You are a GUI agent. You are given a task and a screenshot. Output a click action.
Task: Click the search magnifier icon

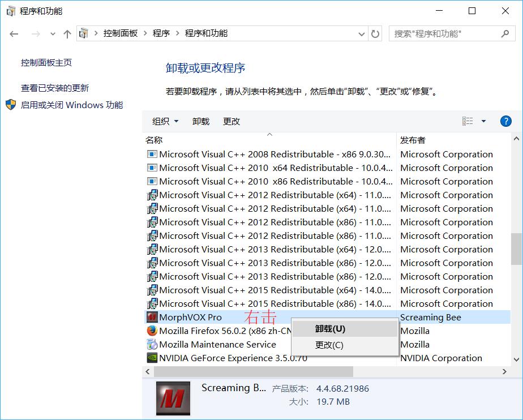(x=505, y=34)
